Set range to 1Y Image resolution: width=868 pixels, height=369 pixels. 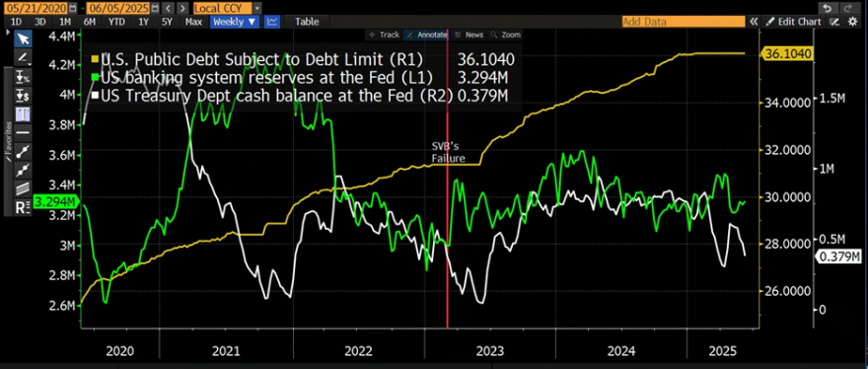[x=144, y=22]
